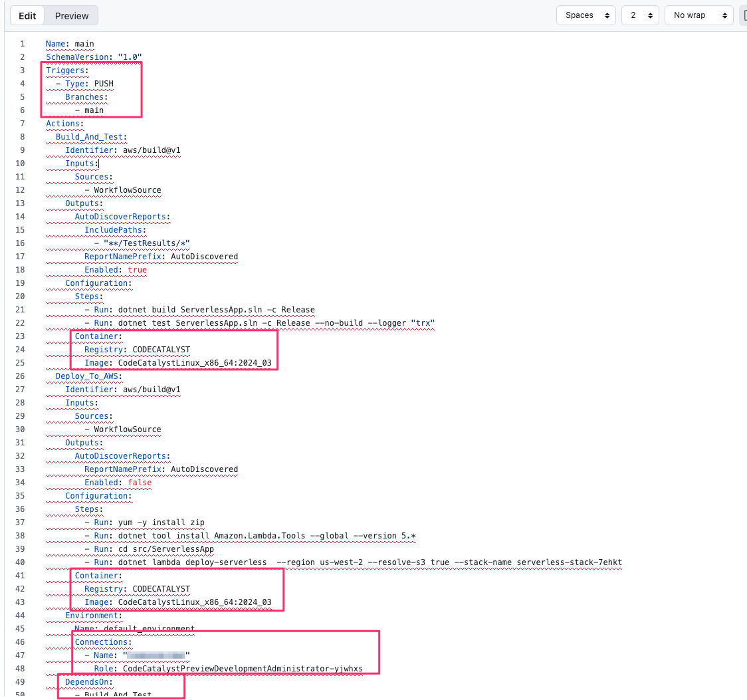Click the first CodeCatalystLinux image value on line 25
This screenshot has height=700, width=747.
(x=195, y=363)
